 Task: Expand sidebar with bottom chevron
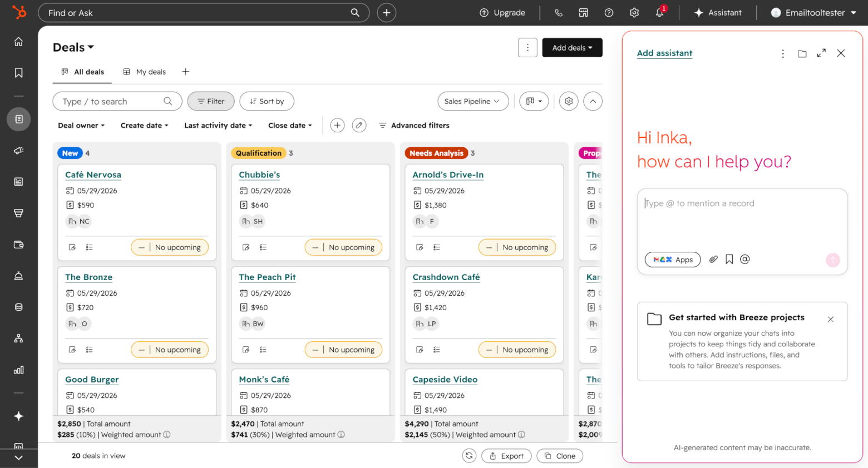[18, 458]
